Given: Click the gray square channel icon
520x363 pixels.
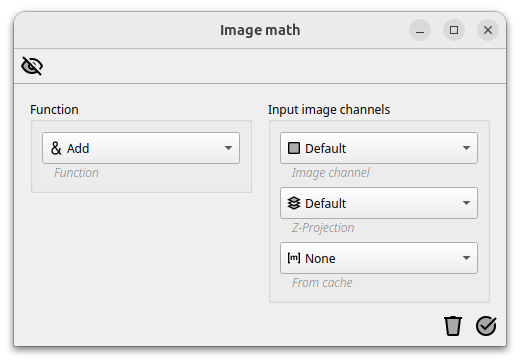Looking at the screenshot, I should (x=294, y=148).
